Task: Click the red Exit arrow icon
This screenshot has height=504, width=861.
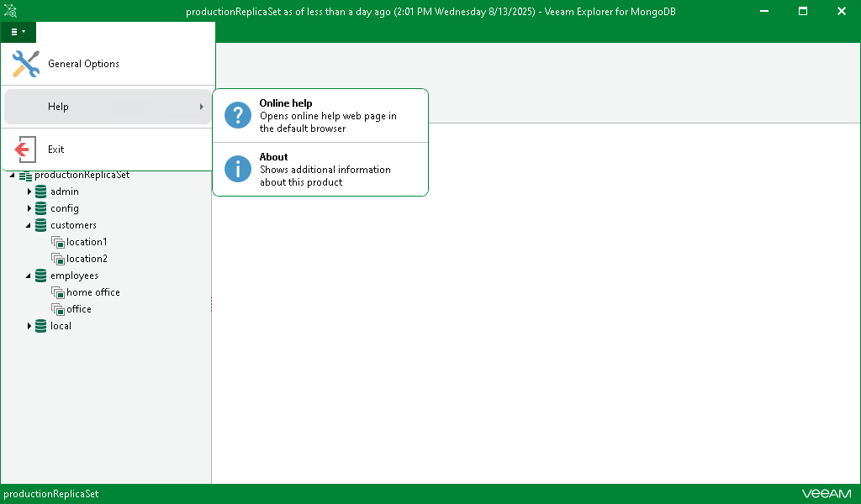Action: 24,149
